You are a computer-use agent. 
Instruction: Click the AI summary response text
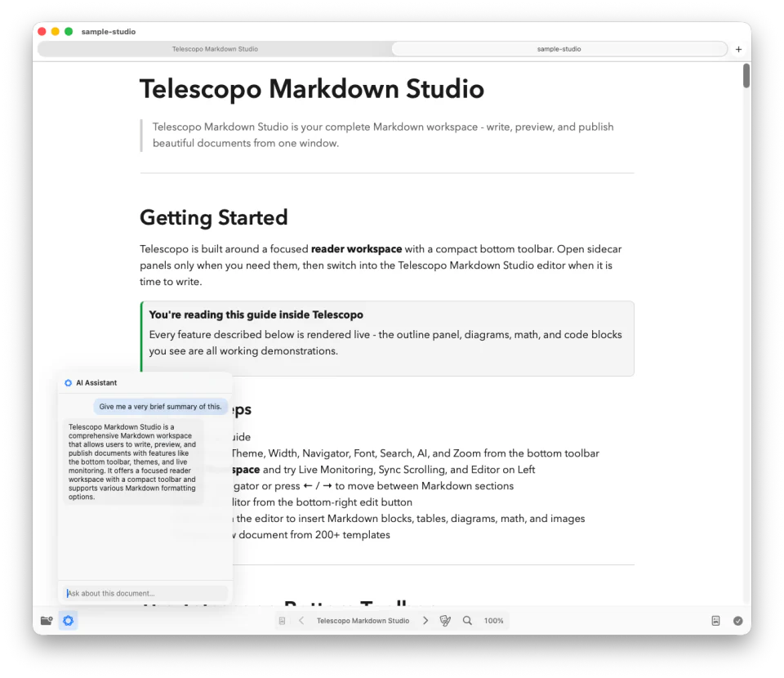(132, 462)
